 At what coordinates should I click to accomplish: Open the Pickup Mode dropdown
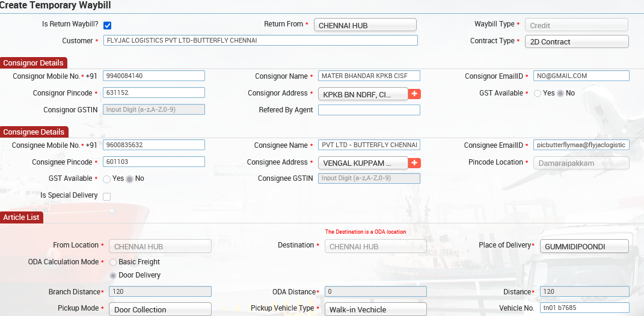pos(160,309)
